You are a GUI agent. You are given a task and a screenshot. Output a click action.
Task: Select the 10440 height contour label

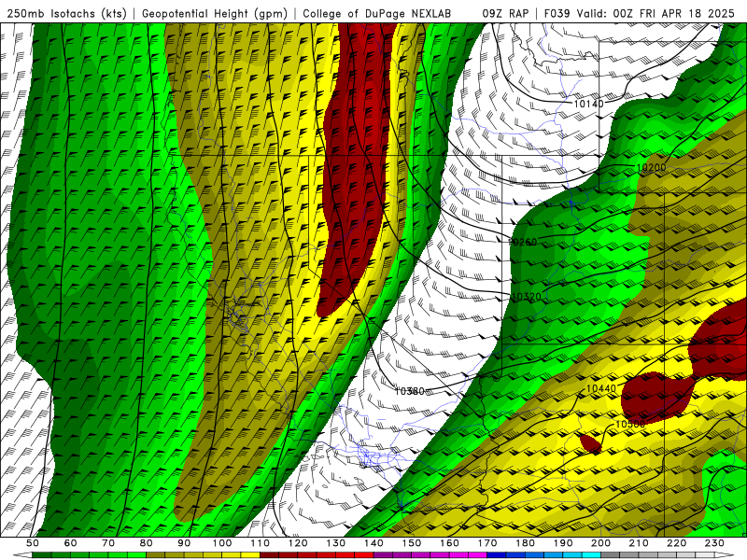point(600,388)
